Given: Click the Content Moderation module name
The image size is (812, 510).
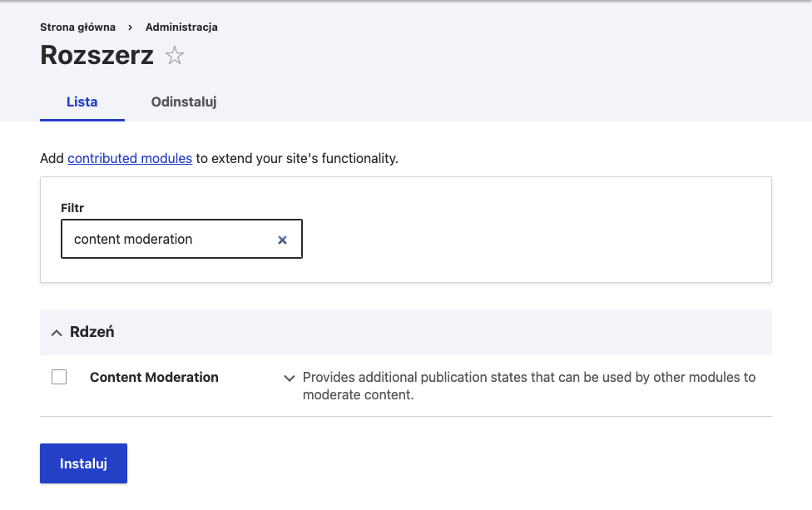Looking at the screenshot, I should click(154, 377).
